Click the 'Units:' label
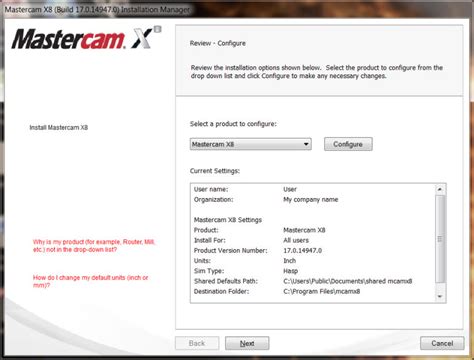Viewport: 474px width, 360px height. pyautogui.click(x=202, y=261)
